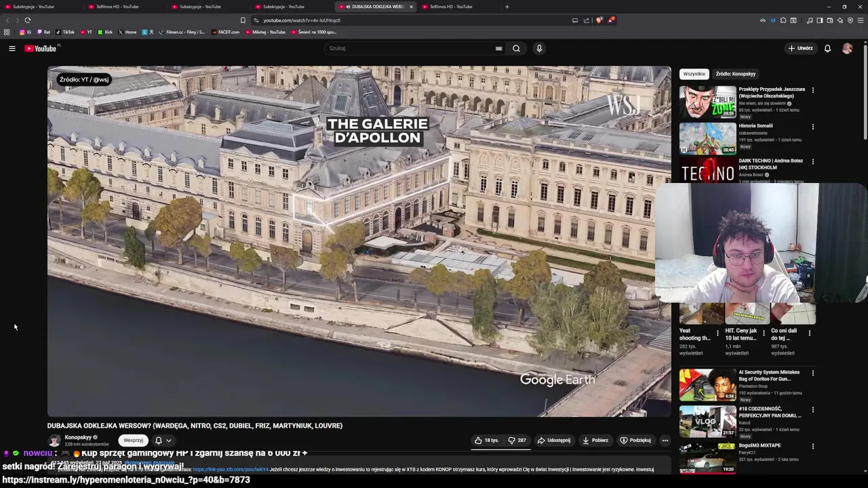Open options for BoguśM3 MIXTAPE video
This screenshot has height=488, width=868.
[812, 447]
